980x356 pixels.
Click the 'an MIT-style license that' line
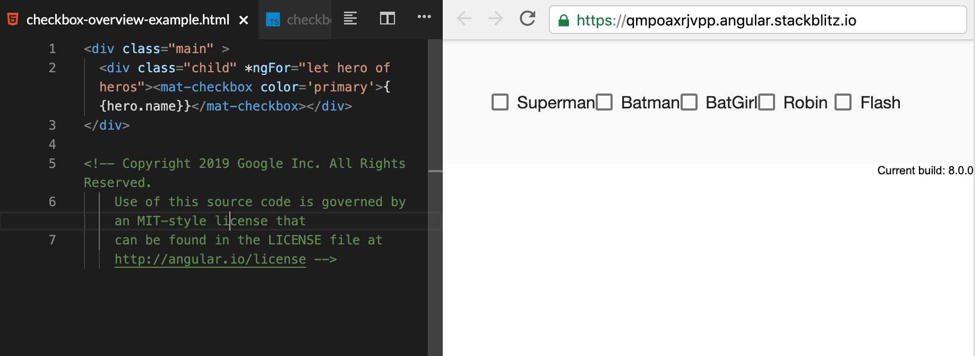point(210,221)
